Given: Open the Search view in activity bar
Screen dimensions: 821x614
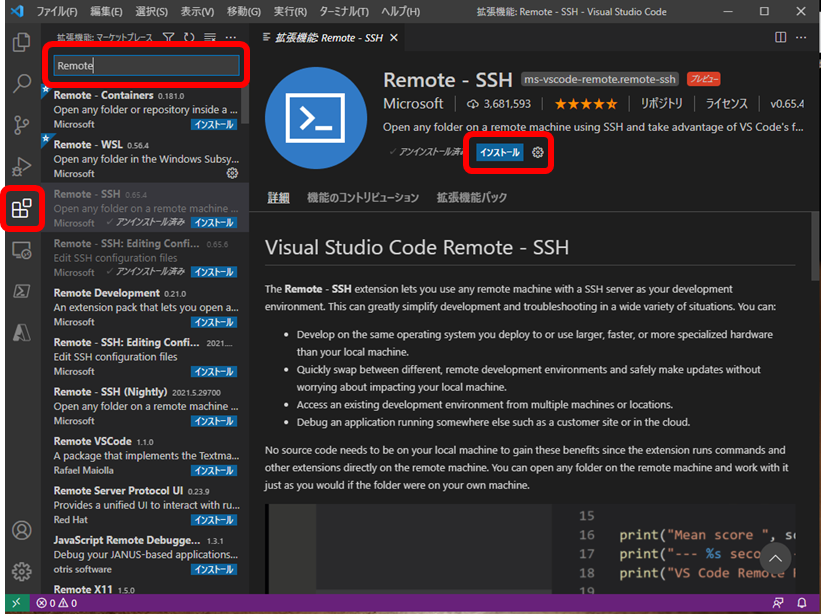Looking at the screenshot, I should click(21, 83).
